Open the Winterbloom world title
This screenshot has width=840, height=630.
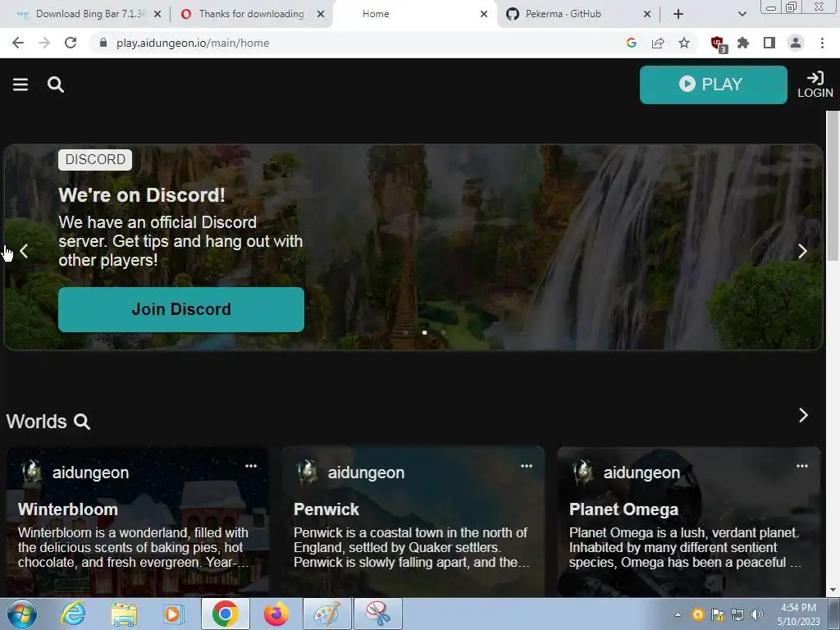(x=68, y=509)
